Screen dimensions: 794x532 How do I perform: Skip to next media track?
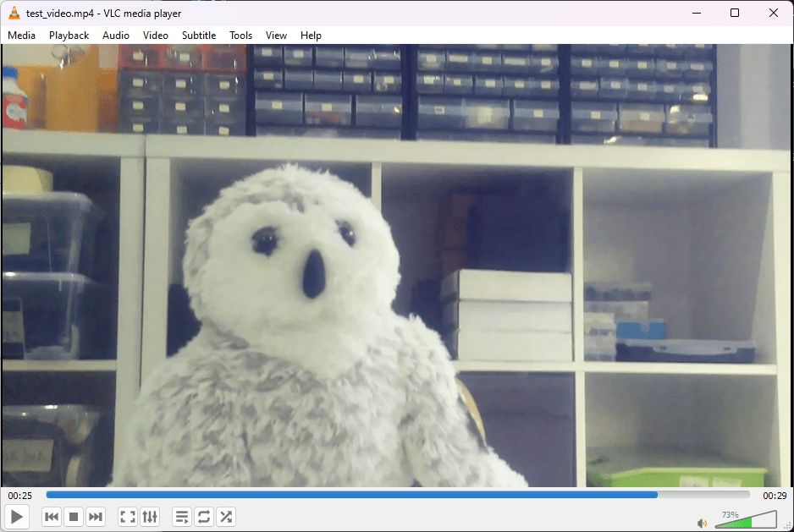coord(96,517)
